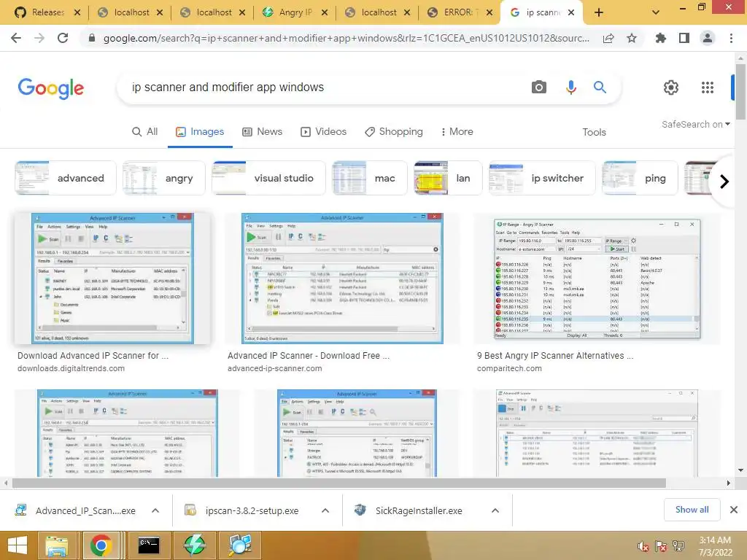
Task: Open a new browser tab
Action: [x=599, y=12]
